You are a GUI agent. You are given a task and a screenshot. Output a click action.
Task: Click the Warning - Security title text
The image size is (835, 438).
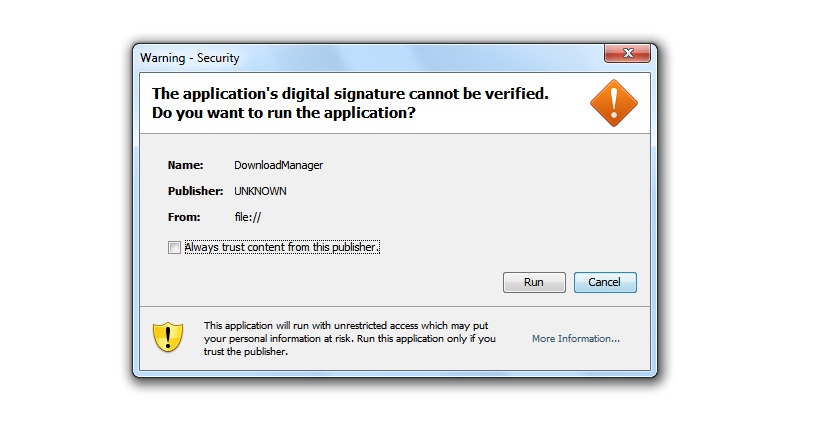190,58
